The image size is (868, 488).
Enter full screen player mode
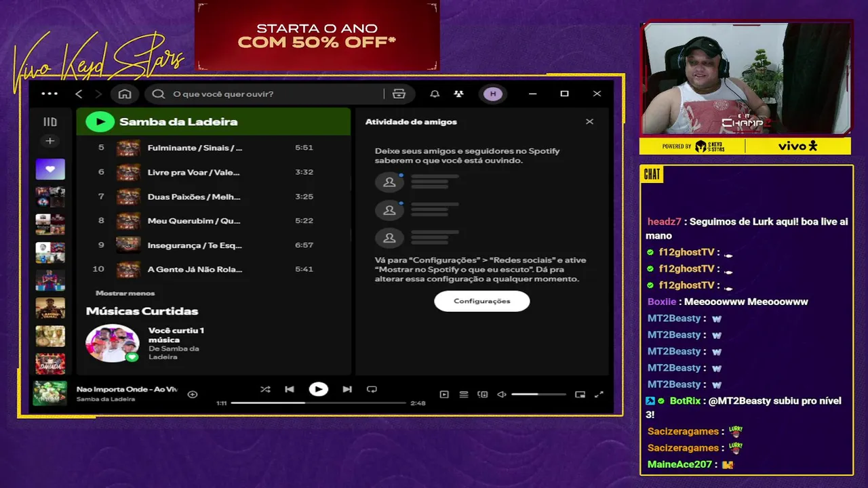(x=599, y=394)
